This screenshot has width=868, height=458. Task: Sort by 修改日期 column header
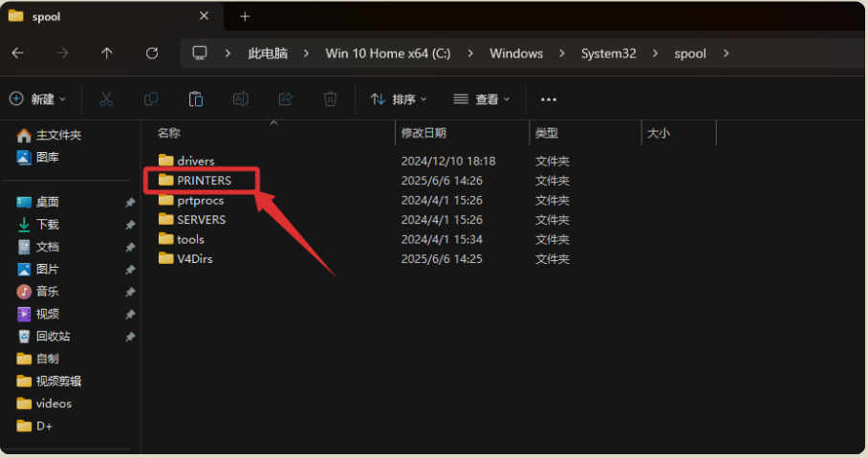coord(423,133)
